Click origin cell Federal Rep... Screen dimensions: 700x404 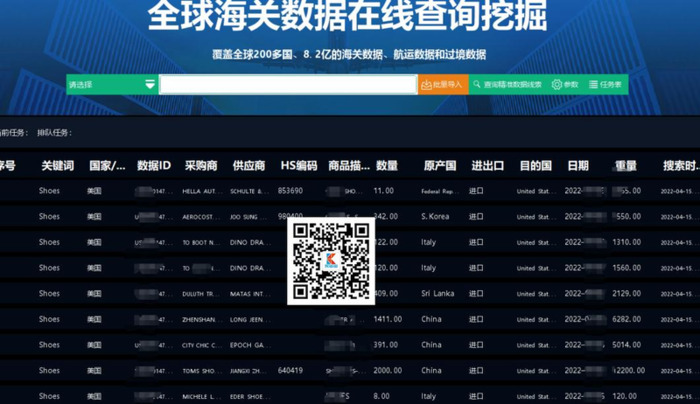[x=440, y=191]
